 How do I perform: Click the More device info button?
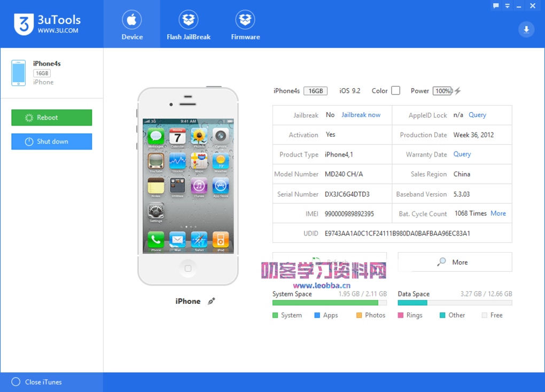click(x=455, y=262)
